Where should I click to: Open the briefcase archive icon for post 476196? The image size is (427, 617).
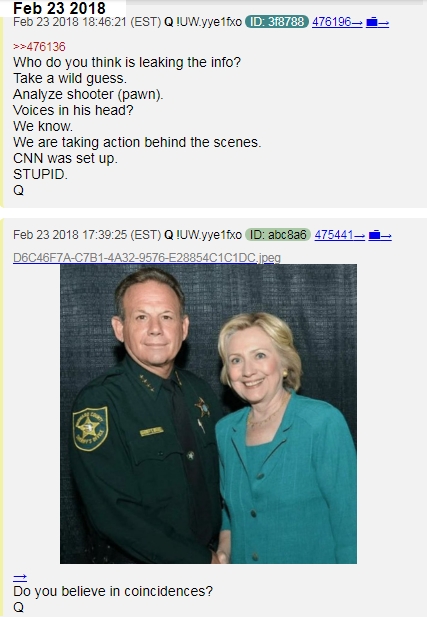(377, 22)
